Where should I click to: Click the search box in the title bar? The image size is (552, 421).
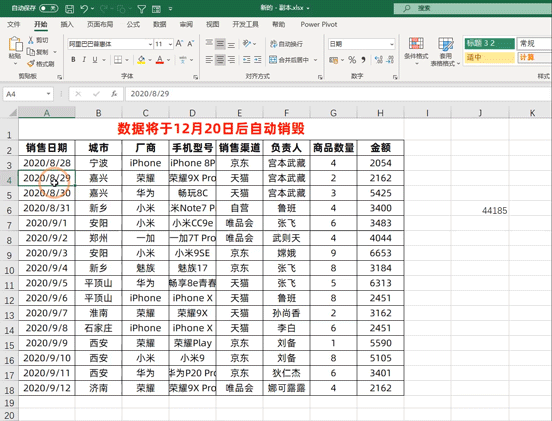472,8
